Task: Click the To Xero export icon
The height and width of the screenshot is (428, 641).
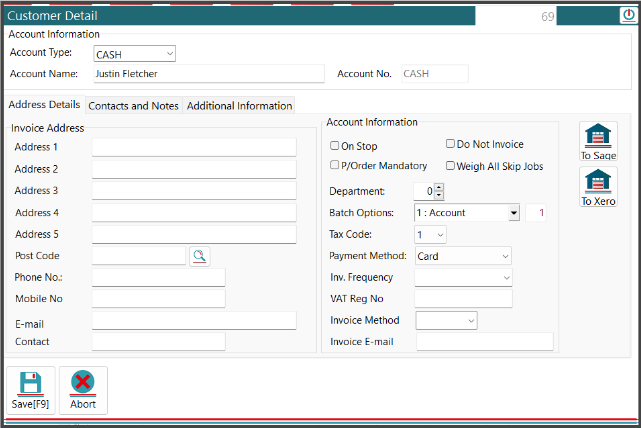Action: (x=598, y=187)
